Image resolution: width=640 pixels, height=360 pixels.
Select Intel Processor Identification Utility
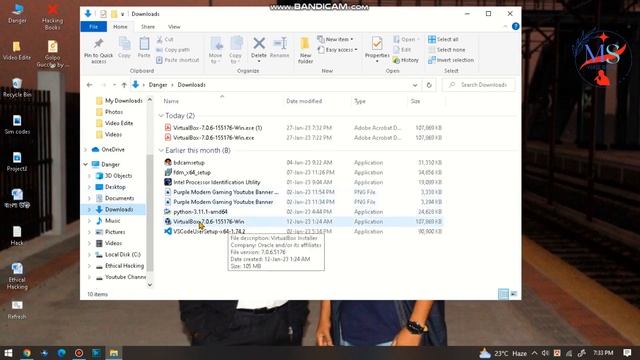click(x=217, y=182)
